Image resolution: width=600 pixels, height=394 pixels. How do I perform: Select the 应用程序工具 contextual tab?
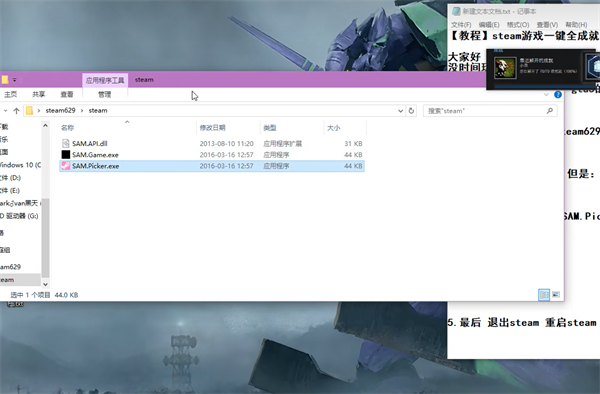(105, 80)
